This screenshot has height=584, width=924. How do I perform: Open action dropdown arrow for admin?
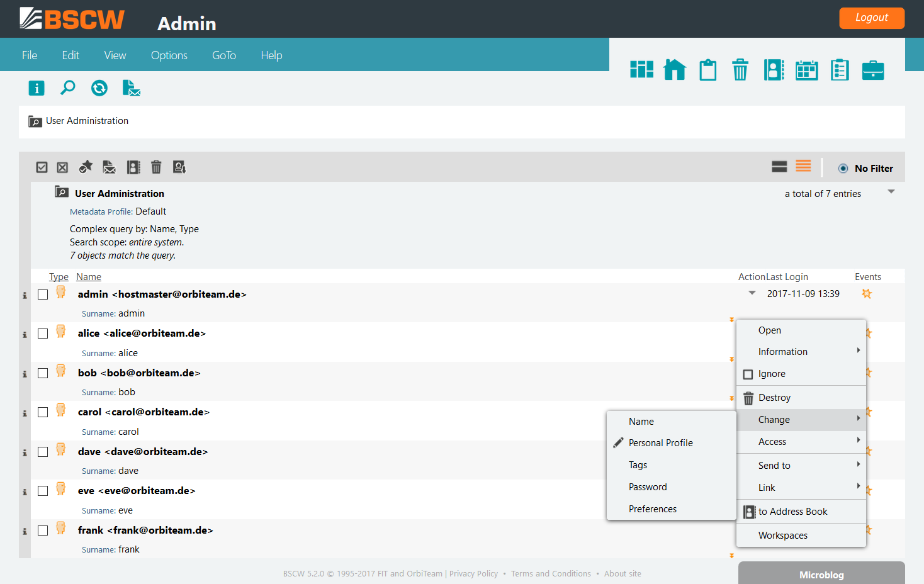pyautogui.click(x=752, y=293)
